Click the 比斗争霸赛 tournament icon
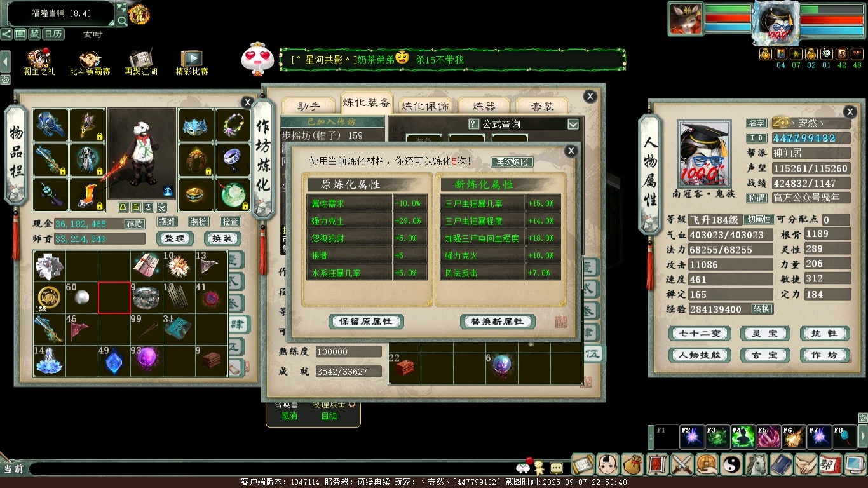The height and width of the screenshot is (488, 868). click(x=90, y=60)
